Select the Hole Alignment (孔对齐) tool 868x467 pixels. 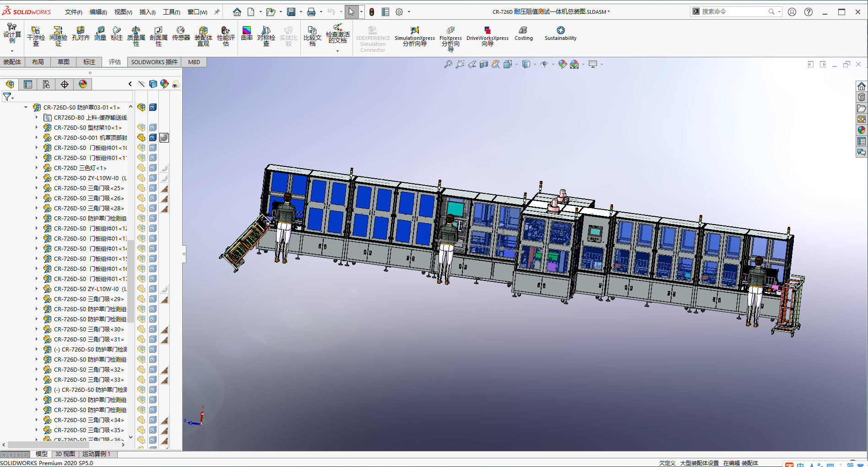pos(81,33)
